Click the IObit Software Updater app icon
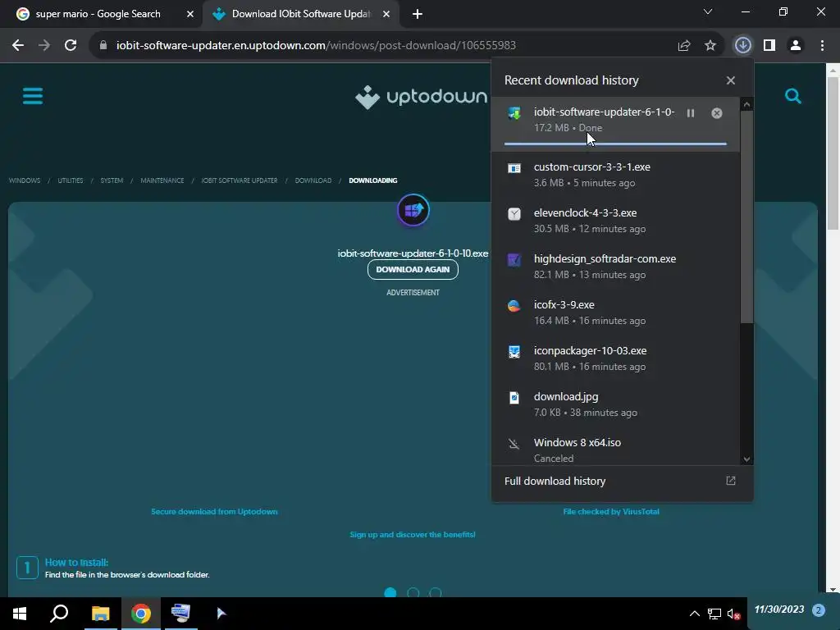840x630 pixels. [413, 210]
